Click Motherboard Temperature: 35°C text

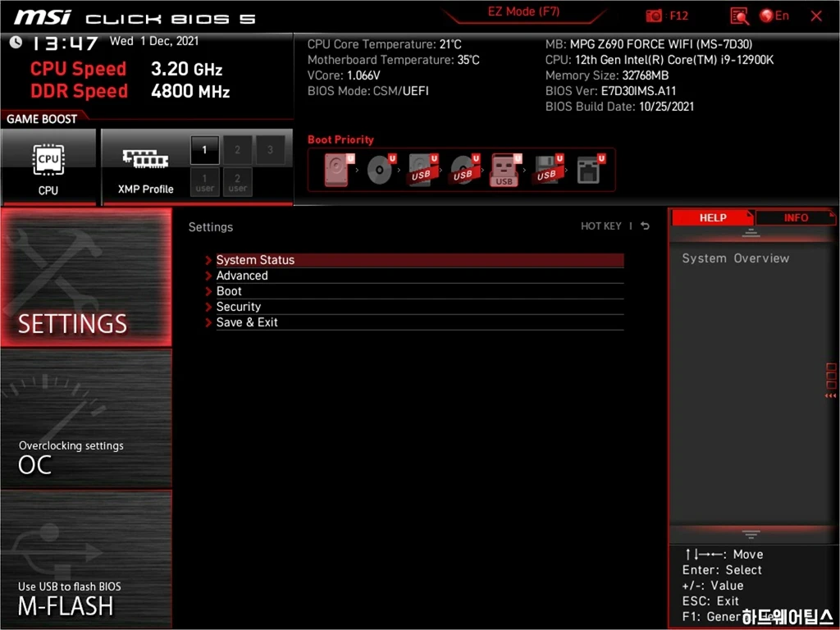coord(393,60)
